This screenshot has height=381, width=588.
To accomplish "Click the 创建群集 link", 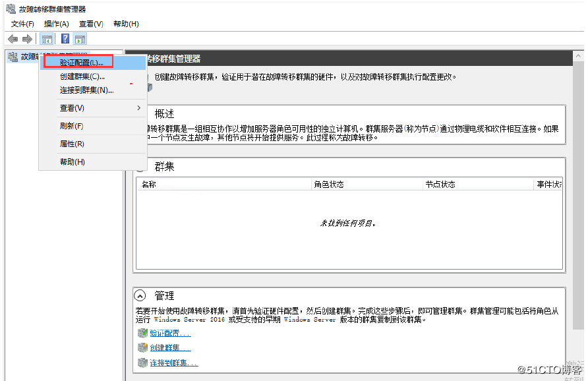I will [165, 347].
